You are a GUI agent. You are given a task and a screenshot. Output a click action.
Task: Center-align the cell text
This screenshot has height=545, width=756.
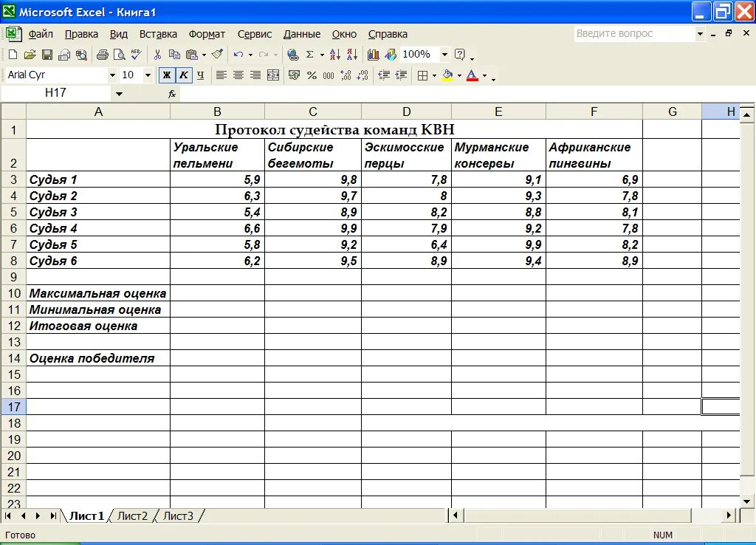[x=238, y=75]
